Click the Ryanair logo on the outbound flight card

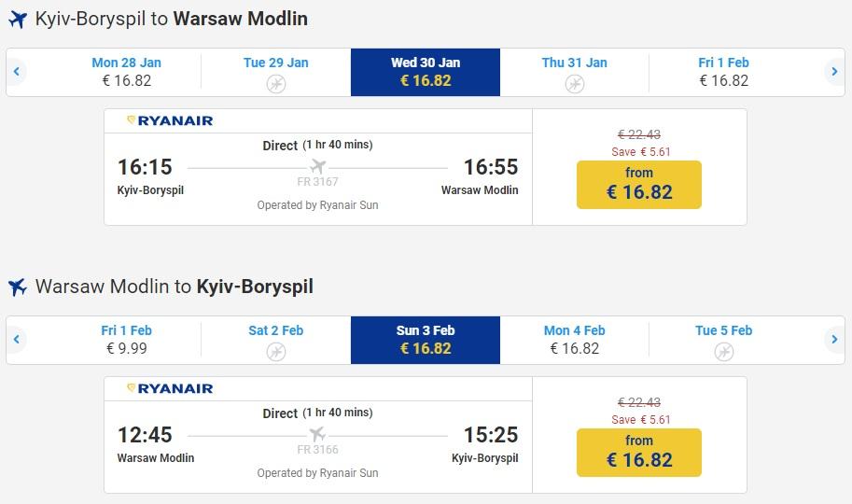170,120
